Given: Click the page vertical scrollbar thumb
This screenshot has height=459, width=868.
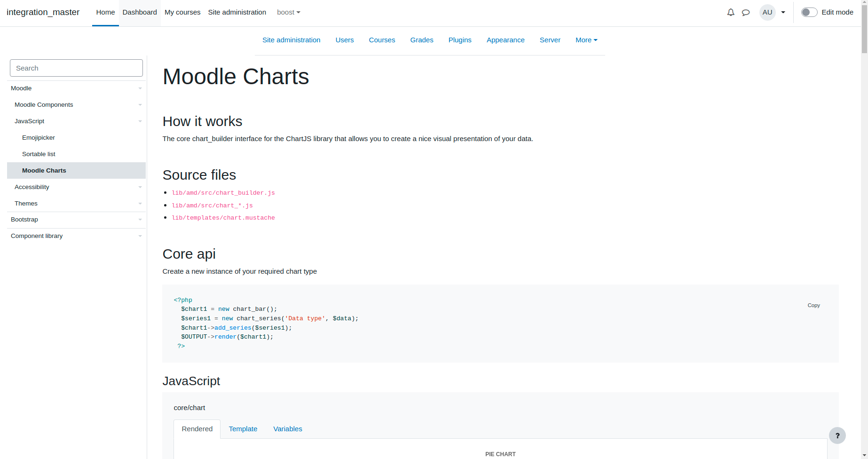Looking at the screenshot, I should tap(864, 29).
